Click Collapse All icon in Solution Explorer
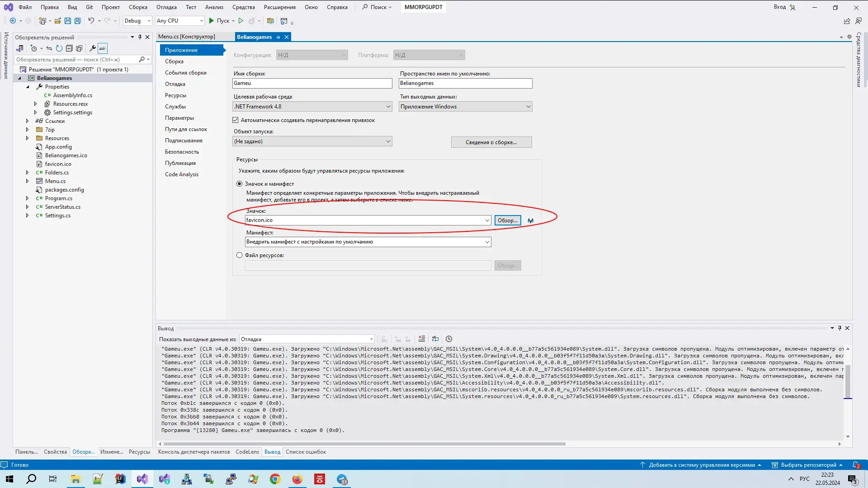The width and height of the screenshot is (868, 488). (69, 48)
